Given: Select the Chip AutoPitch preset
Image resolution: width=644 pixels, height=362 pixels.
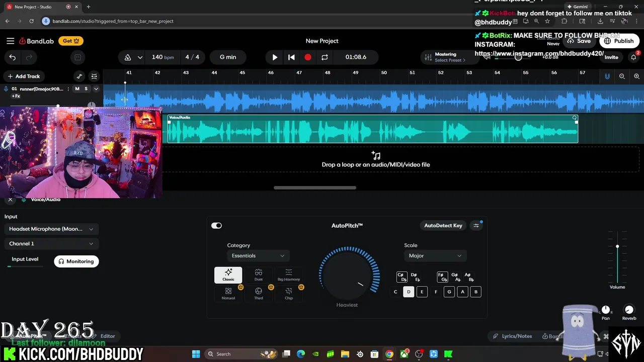Looking at the screenshot, I should coord(289,294).
